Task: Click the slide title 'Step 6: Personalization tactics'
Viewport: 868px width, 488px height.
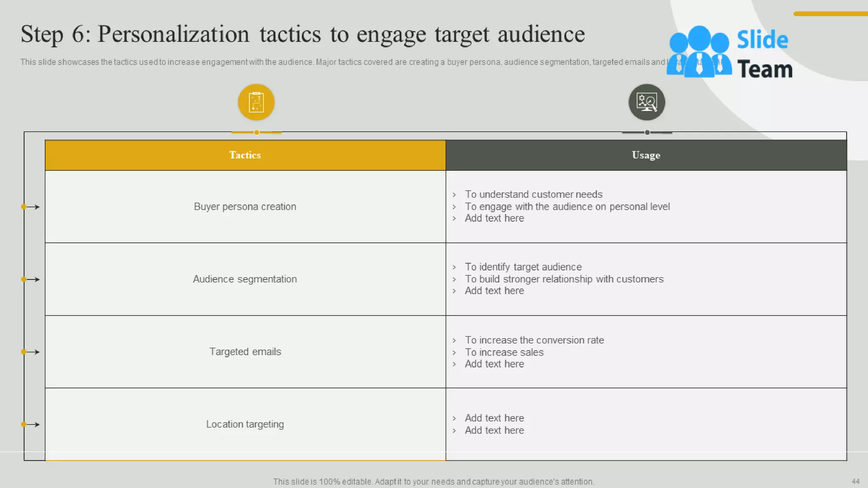Action: [x=303, y=34]
